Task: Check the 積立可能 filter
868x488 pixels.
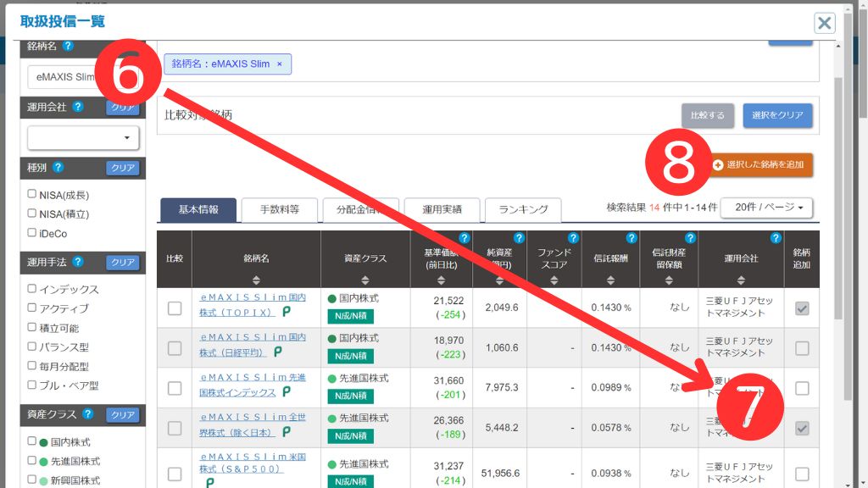Action: pyautogui.click(x=32, y=327)
